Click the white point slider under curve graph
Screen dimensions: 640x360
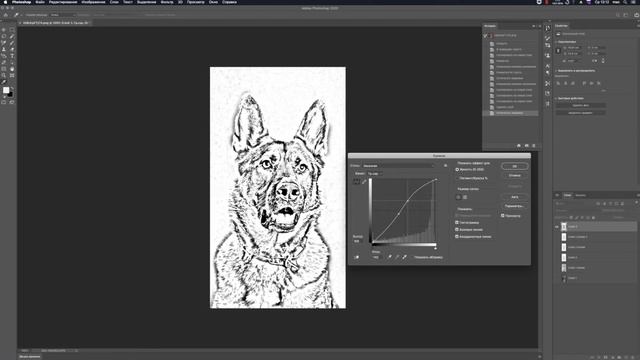pyautogui.click(x=436, y=248)
